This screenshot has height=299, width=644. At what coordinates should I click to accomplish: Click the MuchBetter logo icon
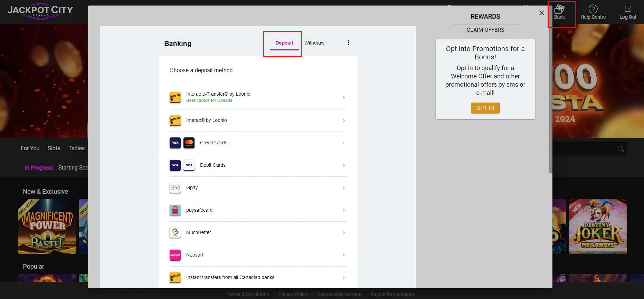point(175,233)
